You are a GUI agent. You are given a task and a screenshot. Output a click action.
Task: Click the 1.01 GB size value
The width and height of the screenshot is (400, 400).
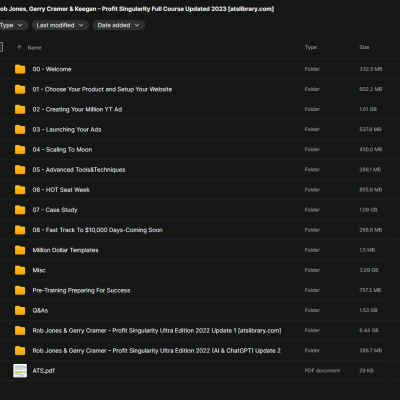coord(368,109)
